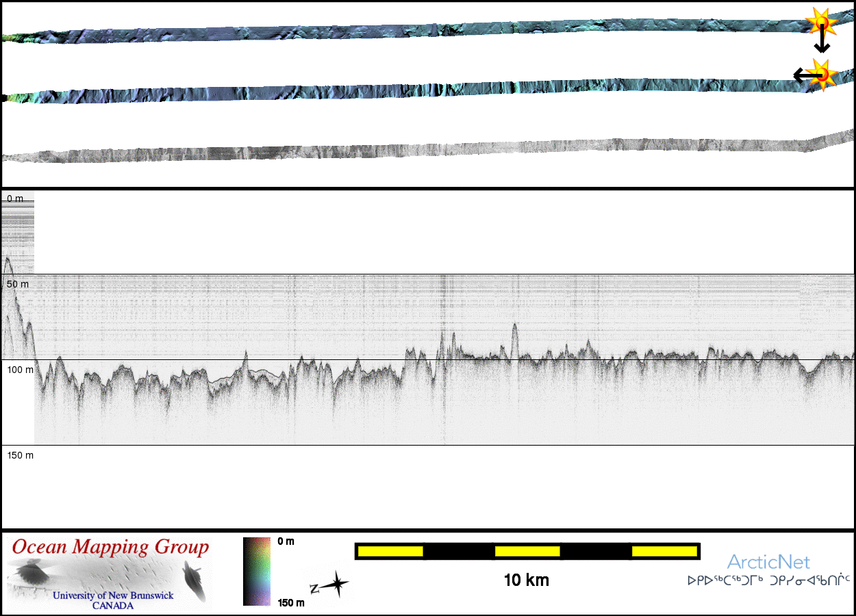Click 'University of New Brunswick' text
The image size is (856, 616).
click(x=113, y=595)
